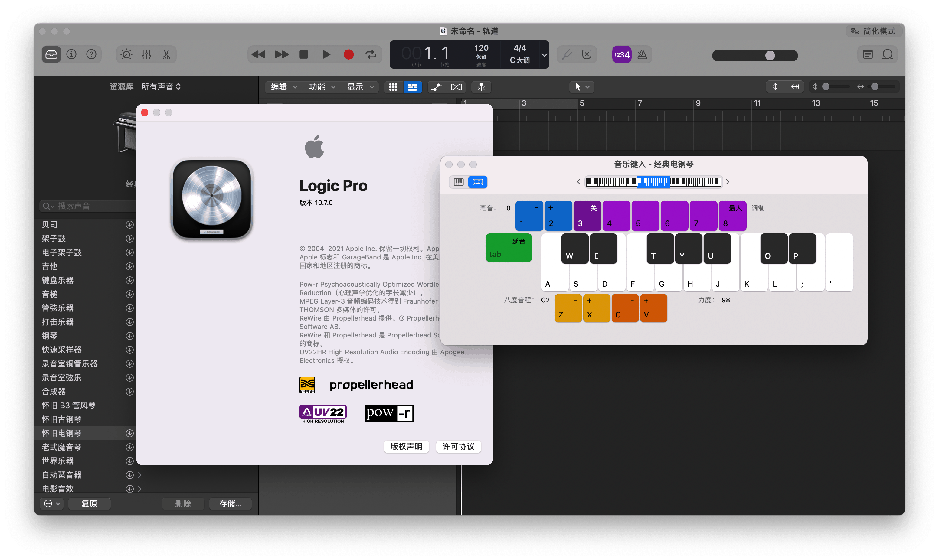Click the octave down Z key
This screenshot has height=560, width=939.
tap(568, 308)
